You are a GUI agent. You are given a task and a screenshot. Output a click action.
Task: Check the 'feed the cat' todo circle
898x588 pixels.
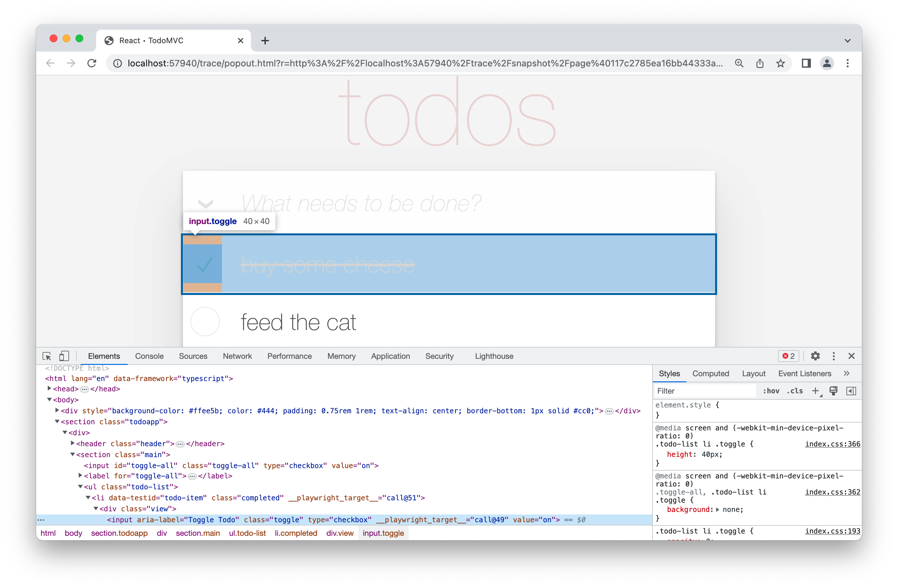click(205, 322)
